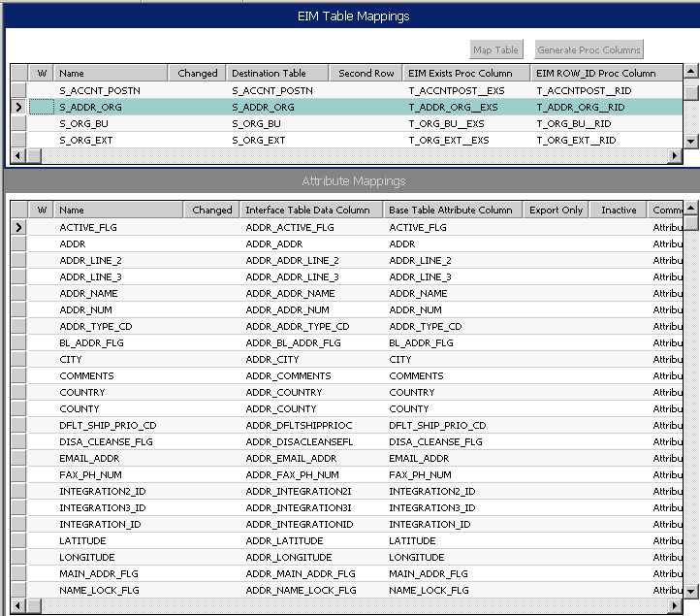Screen dimensions: 700x616
Task: Click the EIM ROW_ID Proc Column header
Action: 607,73
